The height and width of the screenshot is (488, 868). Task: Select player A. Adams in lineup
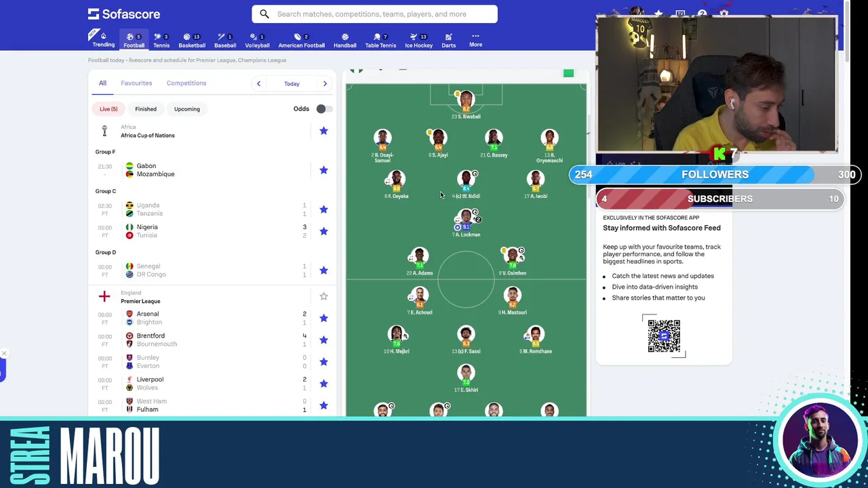click(x=419, y=261)
